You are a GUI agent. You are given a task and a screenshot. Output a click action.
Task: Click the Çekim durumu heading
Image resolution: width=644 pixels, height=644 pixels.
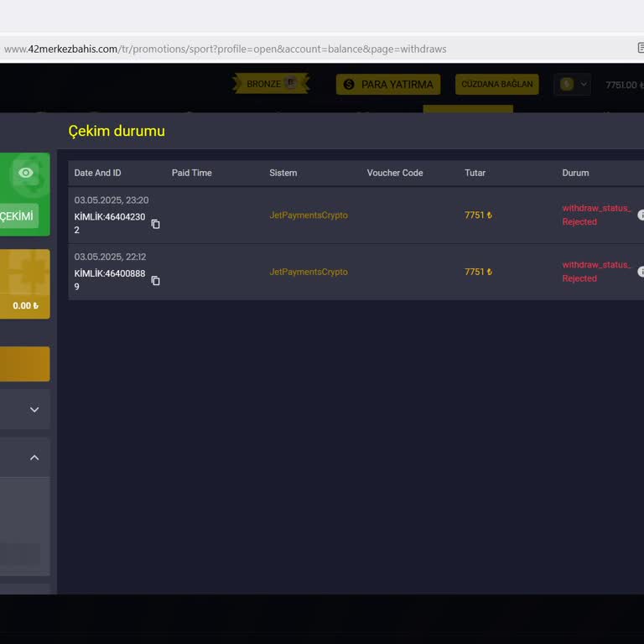point(117,131)
